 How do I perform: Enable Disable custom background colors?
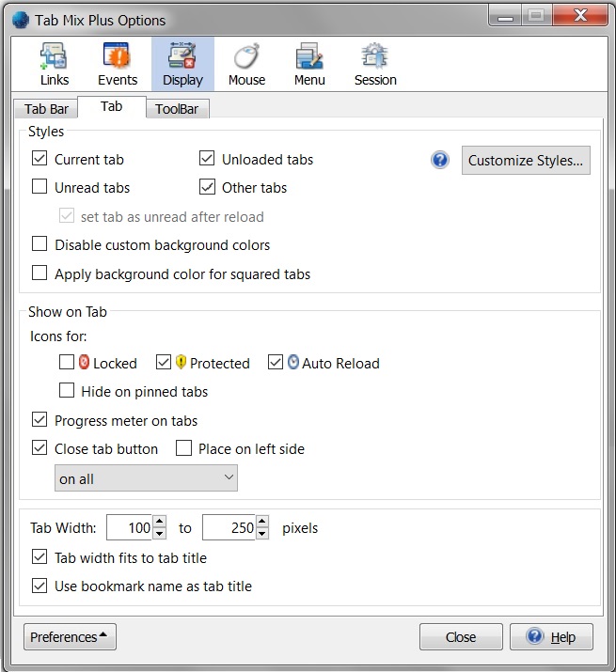[x=39, y=243]
